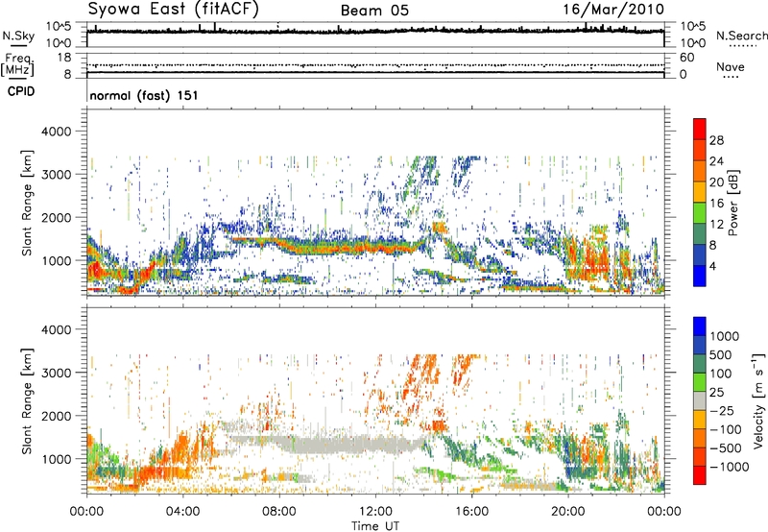Select the 'CPID' row label
This screenshot has width=768, height=532.
click(x=21, y=91)
